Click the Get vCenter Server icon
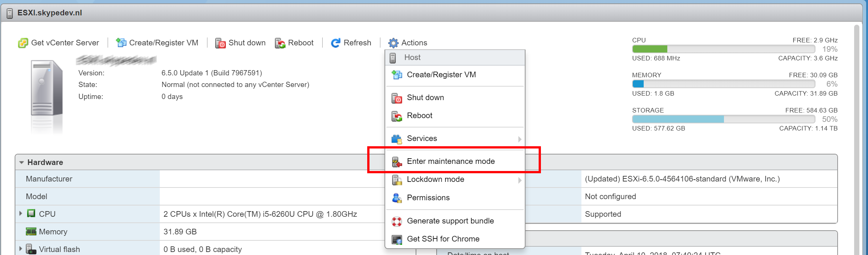This screenshot has height=255, width=868. [23, 43]
